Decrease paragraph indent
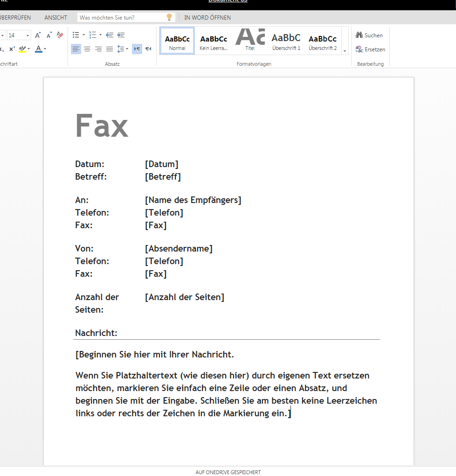 110,35
